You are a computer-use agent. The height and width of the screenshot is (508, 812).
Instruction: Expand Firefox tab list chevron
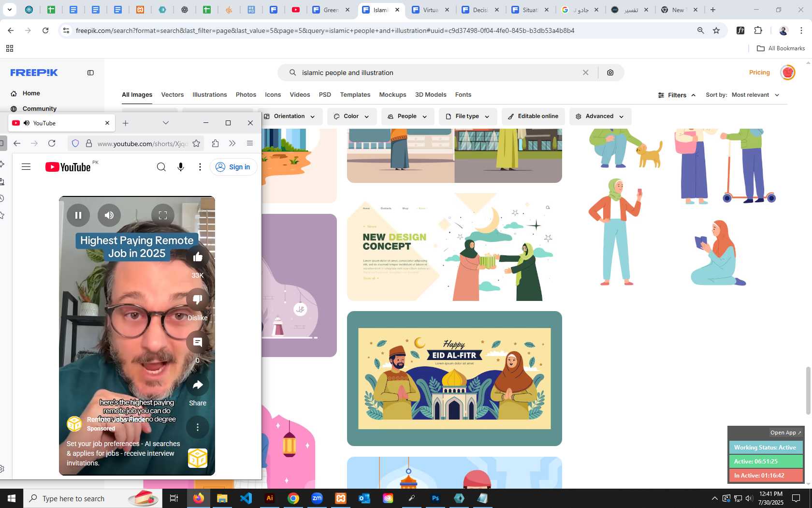(166, 123)
